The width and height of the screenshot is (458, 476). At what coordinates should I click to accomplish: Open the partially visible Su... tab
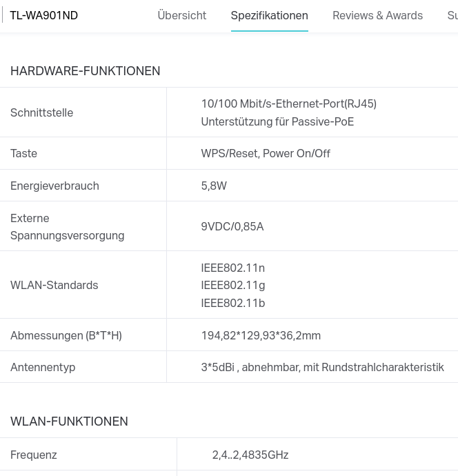[x=452, y=15]
